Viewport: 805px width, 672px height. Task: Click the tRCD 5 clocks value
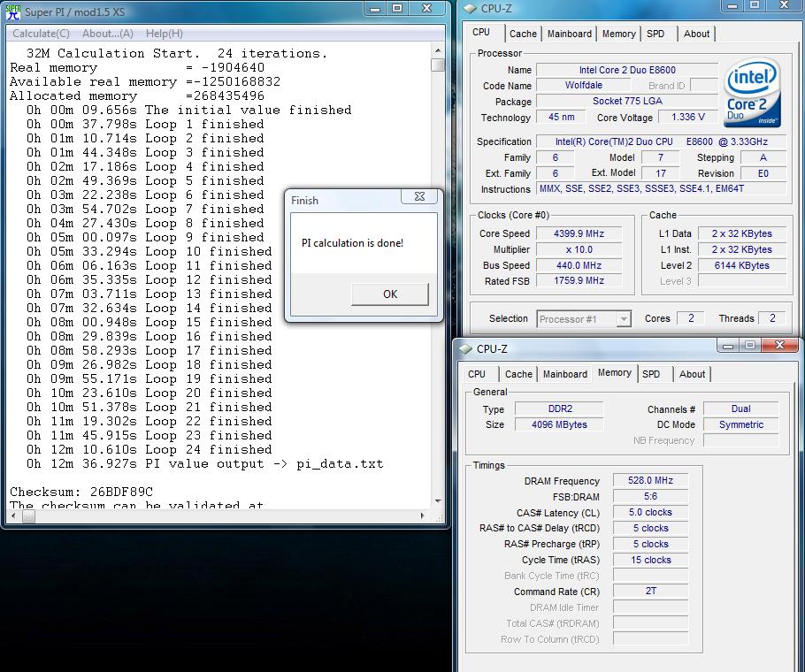pos(650,529)
